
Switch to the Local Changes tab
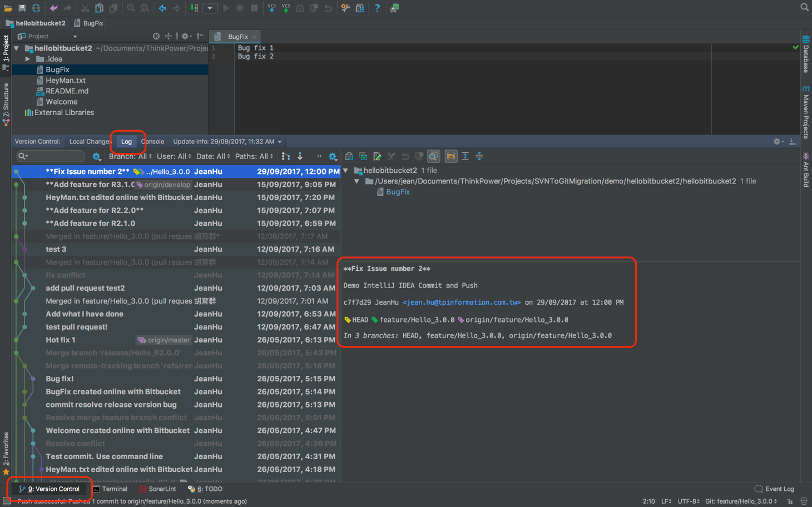pos(90,142)
